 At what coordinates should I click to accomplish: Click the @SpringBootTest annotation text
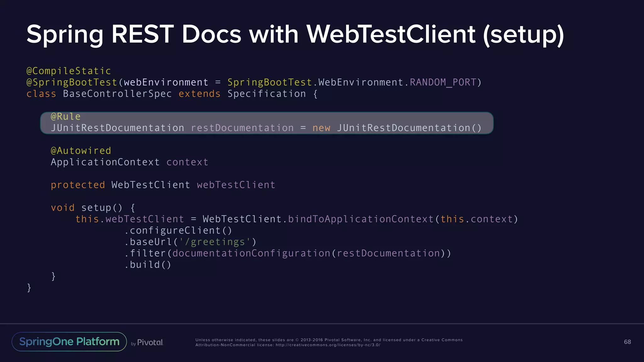(x=72, y=82)
